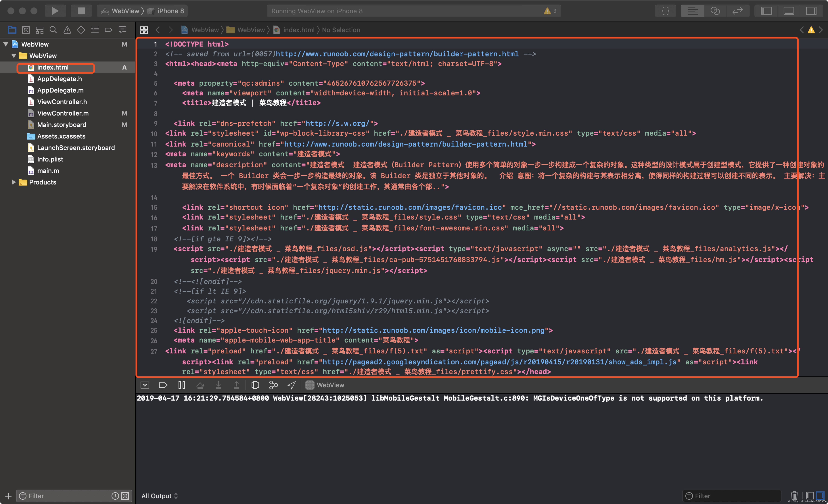
Task: Open the Breakpoint navigator
Action: point(109,30)
